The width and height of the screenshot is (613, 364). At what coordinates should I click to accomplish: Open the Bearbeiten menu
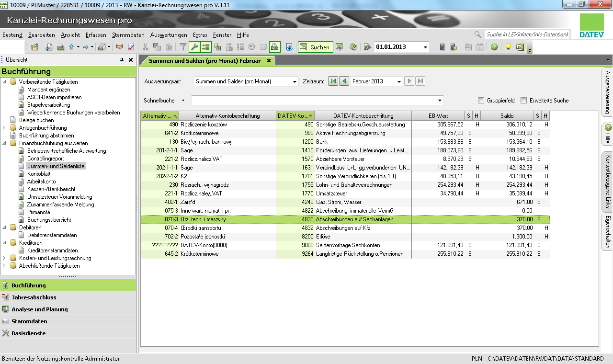pos(42,35)
